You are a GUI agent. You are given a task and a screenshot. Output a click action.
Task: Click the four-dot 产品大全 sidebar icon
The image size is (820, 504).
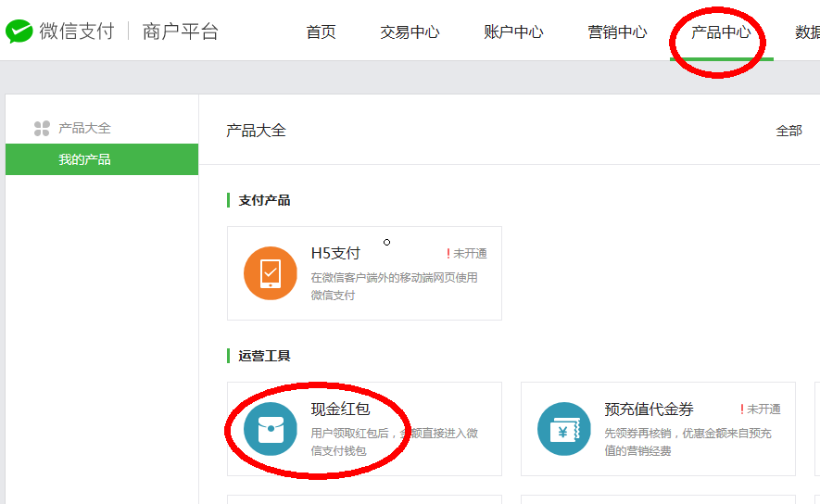(42, 129)
